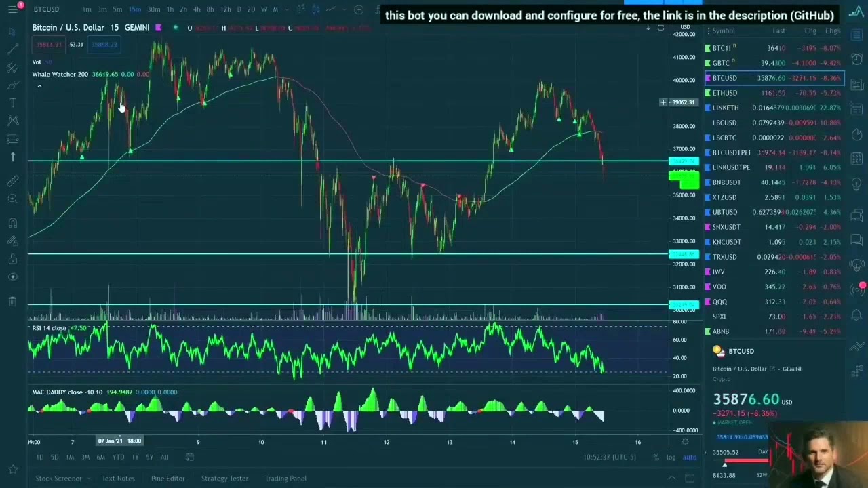Select the TRXUSD watchlist row
The height and width of the screenshot is (488, 868).
click(x=774, y=257)
